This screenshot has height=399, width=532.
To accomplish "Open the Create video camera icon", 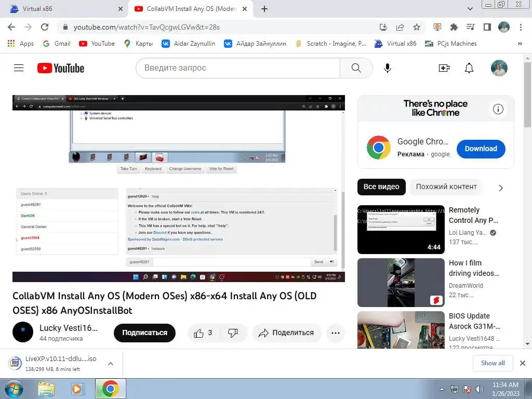I will [x=444, y=68].
